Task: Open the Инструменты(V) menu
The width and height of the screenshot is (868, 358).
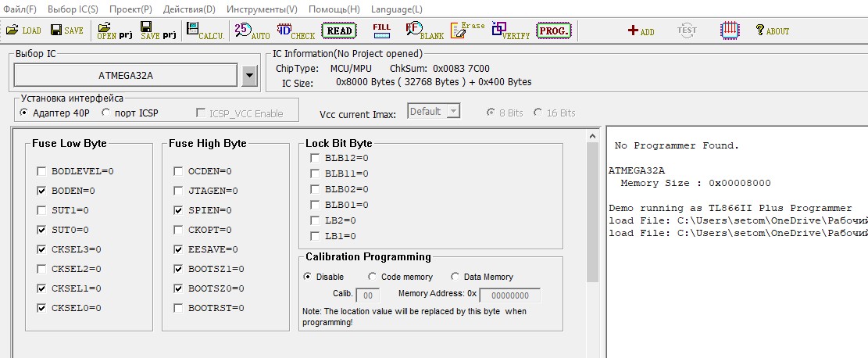Action: pos(262,9)
